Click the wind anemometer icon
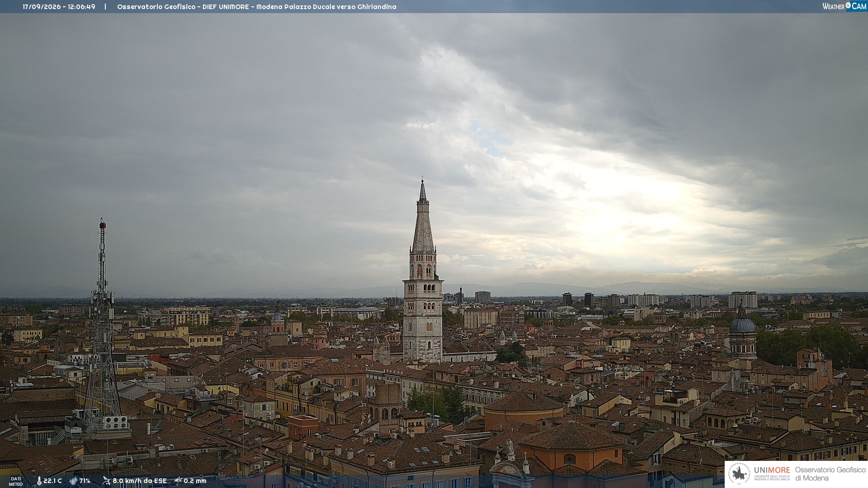868x488 pixels. [x=106, y=481]
